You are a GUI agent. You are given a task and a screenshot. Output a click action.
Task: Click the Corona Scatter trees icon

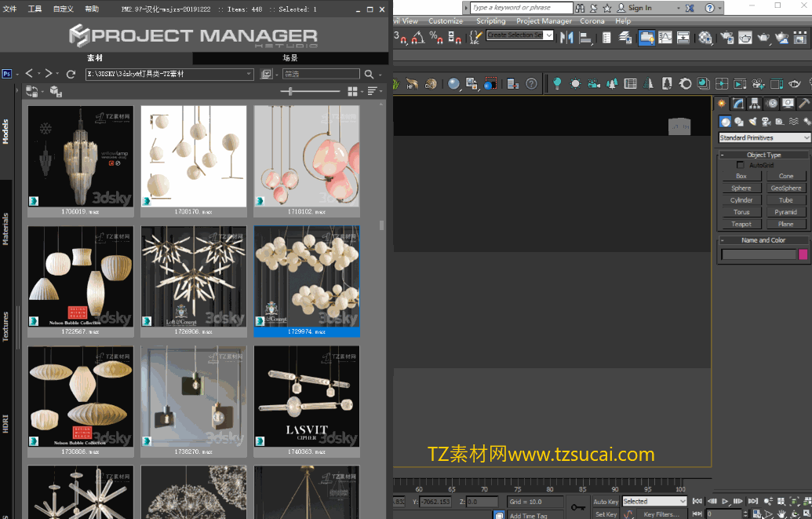pos(612,83)
